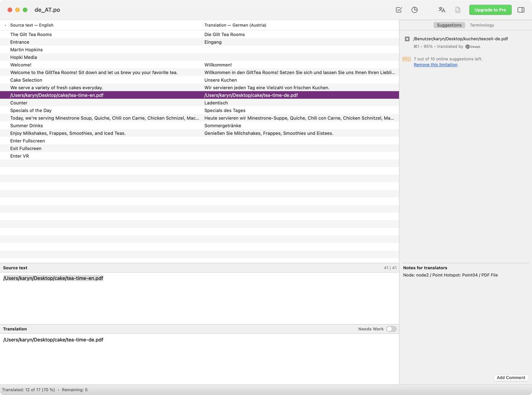Click the PDF suggestion file icon
532x395 pixels.
tap(407, 39)
